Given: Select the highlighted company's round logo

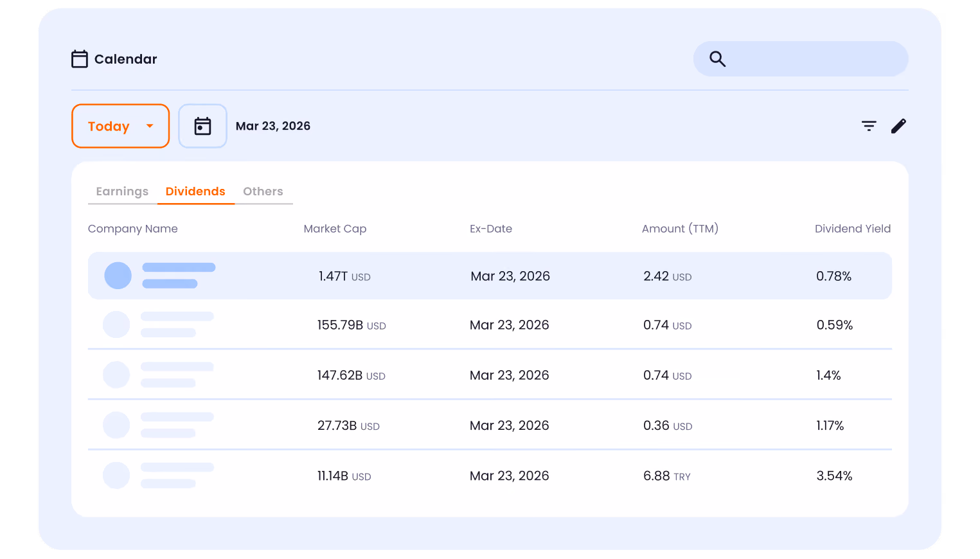Looking at the screenshot, I should pos(118,276).
